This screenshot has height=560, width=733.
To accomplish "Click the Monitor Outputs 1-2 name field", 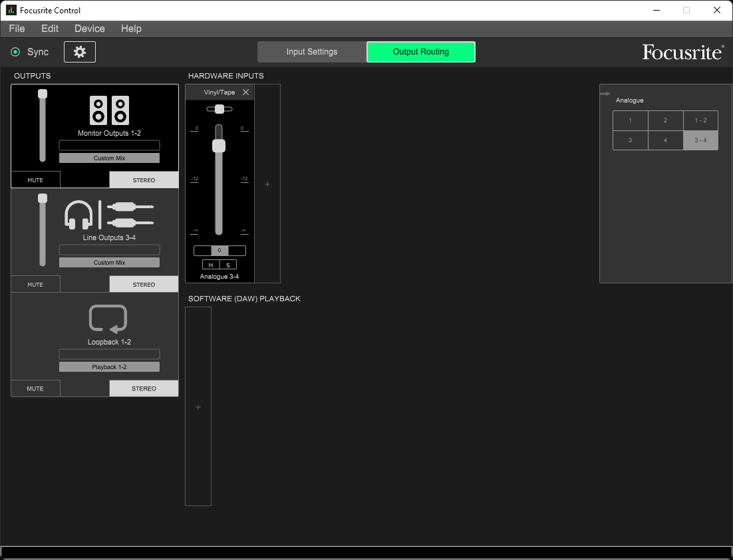I will (109, 146).
